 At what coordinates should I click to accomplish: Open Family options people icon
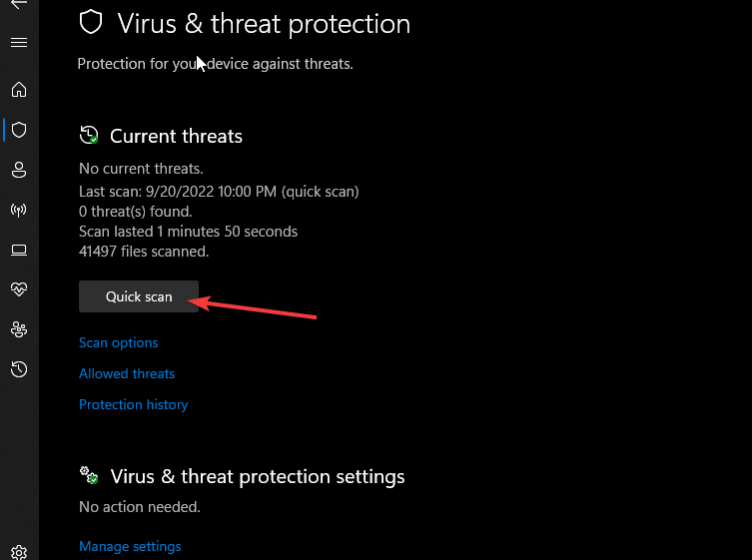(19, 329)
